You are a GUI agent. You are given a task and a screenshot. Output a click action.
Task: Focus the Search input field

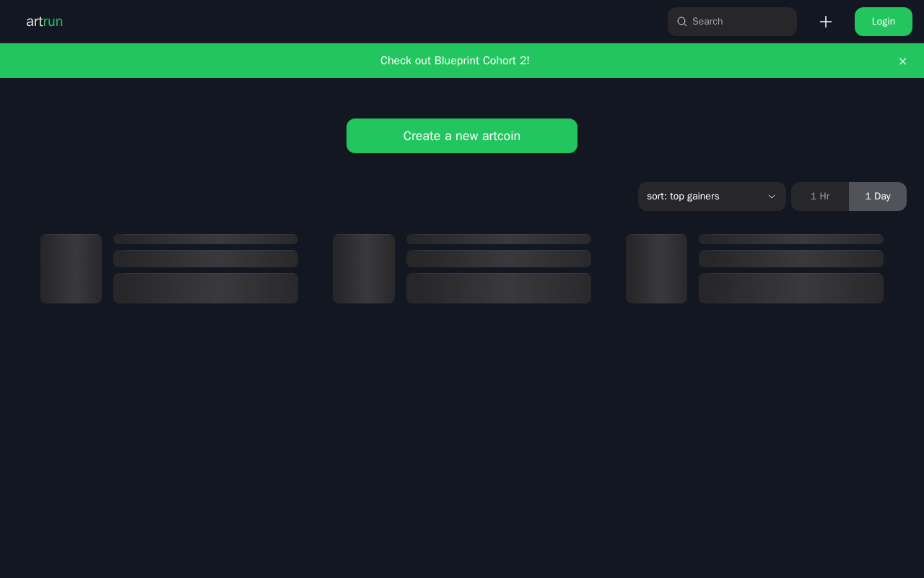click(732, 22)
